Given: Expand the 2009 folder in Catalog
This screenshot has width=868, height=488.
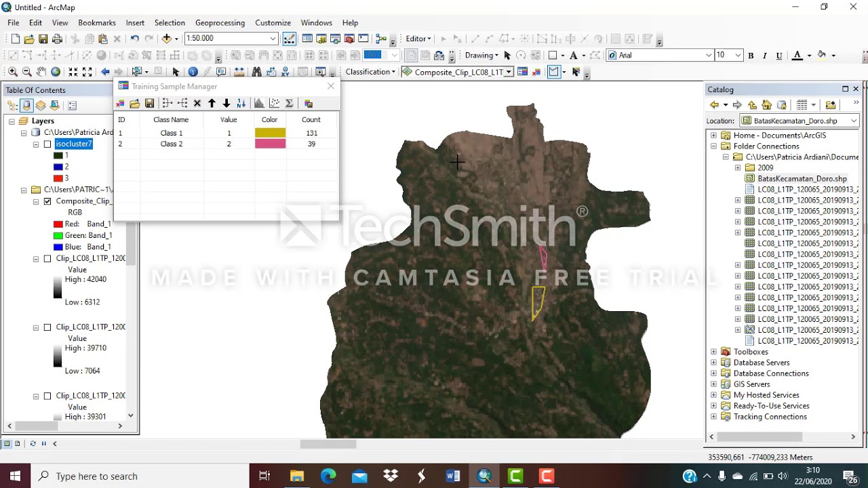Looking at the screenshot, I should 738,168.
